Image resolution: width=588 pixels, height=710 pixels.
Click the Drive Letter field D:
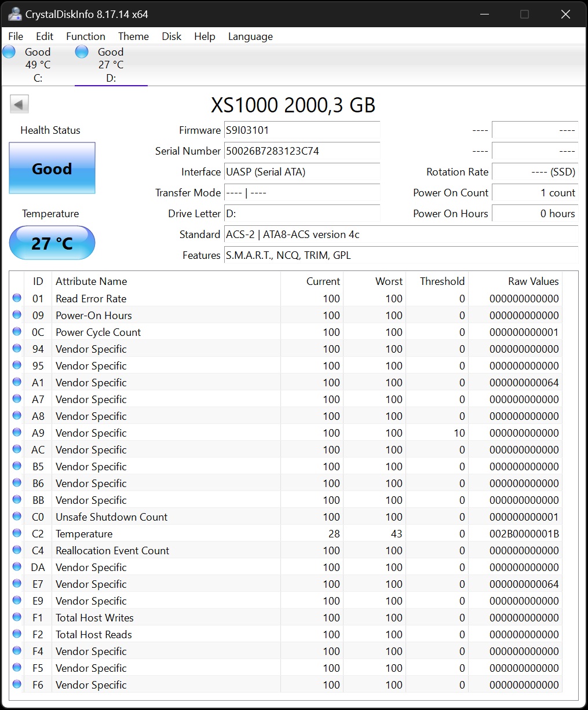pos(302,214)
